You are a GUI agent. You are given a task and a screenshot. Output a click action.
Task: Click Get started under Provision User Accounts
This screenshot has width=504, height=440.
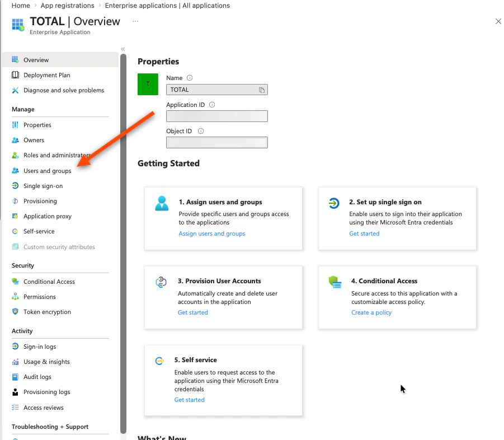pyautogui.click(x=193, y=312)
